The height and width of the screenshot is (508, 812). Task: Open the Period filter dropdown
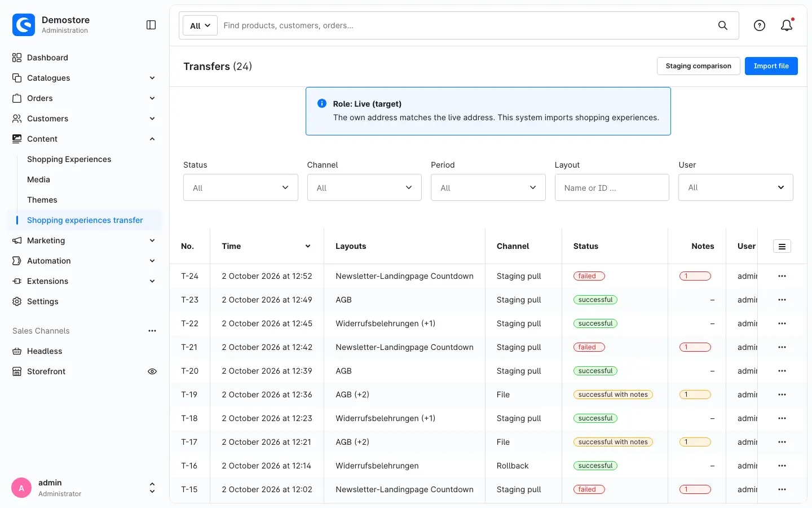pos(488,187)
